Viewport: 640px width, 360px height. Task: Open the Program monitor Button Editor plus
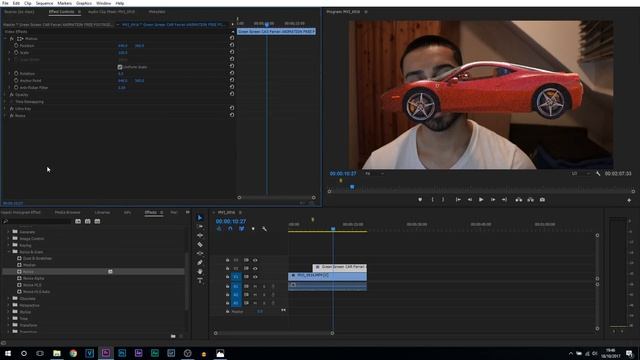point(629,200)
